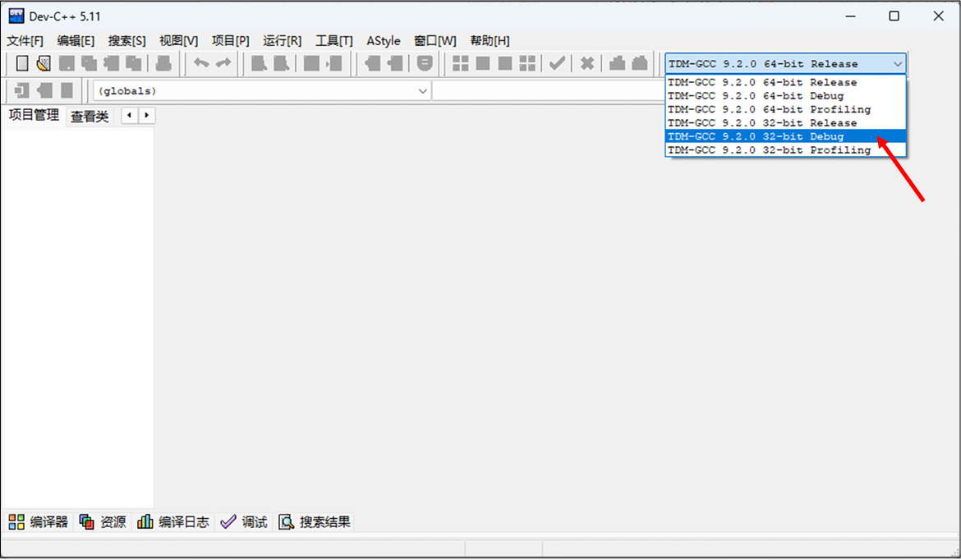Switch to the 查看类 tab
961x560 pixels.
[x=90, y=116]
